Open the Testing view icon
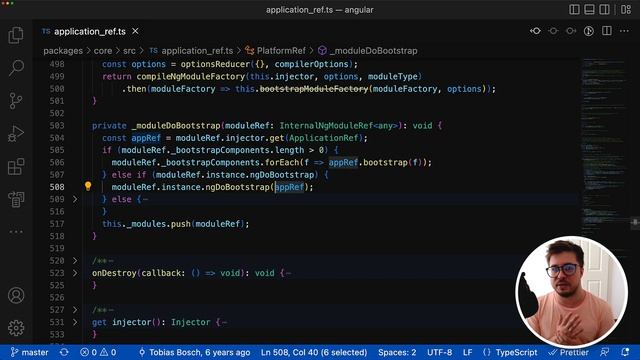Viewport: 640px width, 360px height. coord(16,199)
